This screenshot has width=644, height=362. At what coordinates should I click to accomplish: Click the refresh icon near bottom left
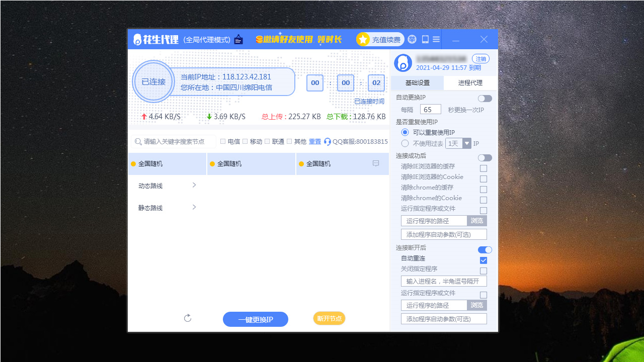coord(188,318)
